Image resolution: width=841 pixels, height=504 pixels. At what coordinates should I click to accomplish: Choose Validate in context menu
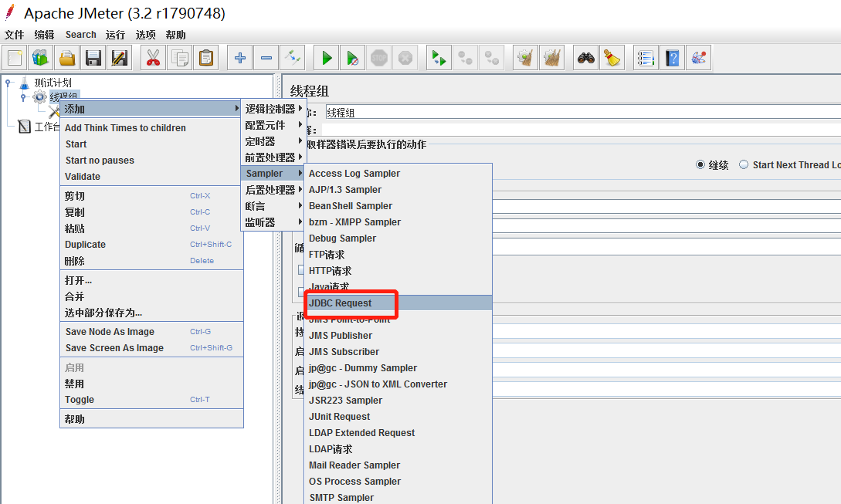[151, 177]
